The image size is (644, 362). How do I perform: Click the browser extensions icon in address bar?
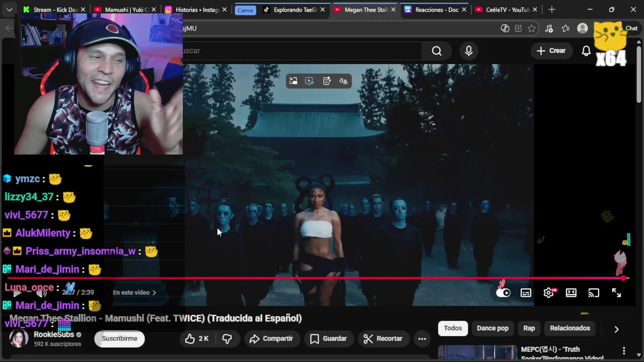(x=518, y=29)
